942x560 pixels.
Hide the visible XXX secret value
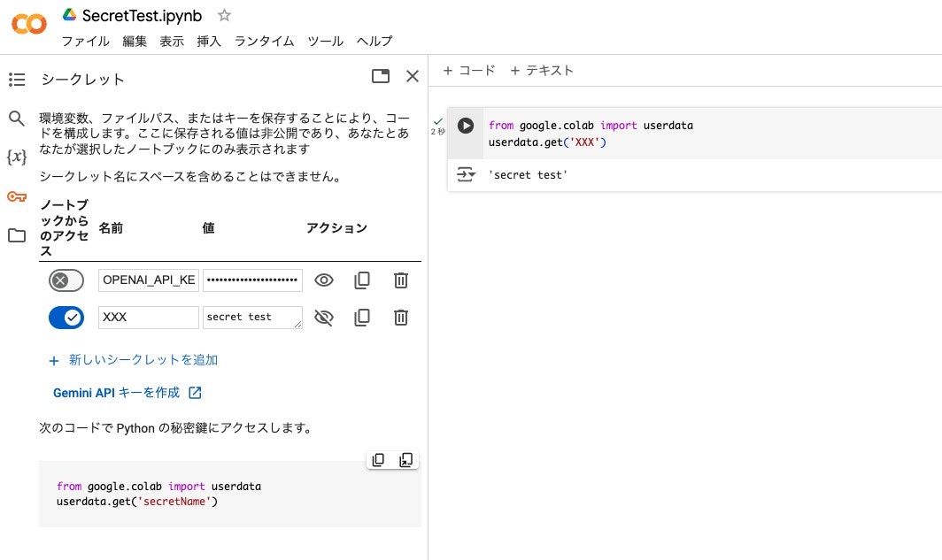click(323, 317)
